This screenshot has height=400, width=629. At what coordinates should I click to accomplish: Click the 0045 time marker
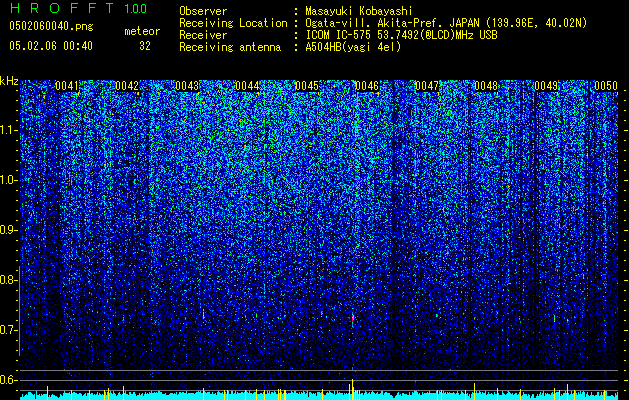coord(307,86)
